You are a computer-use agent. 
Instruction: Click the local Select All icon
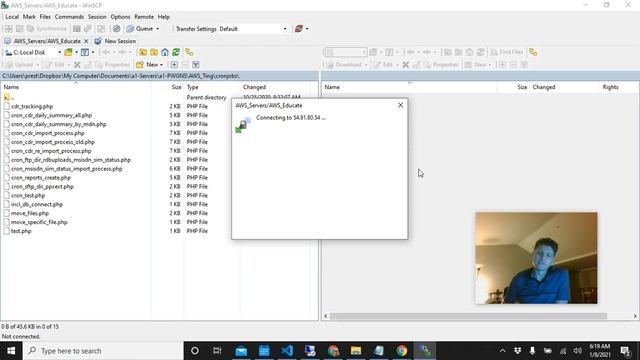click(x=196, y=64)
